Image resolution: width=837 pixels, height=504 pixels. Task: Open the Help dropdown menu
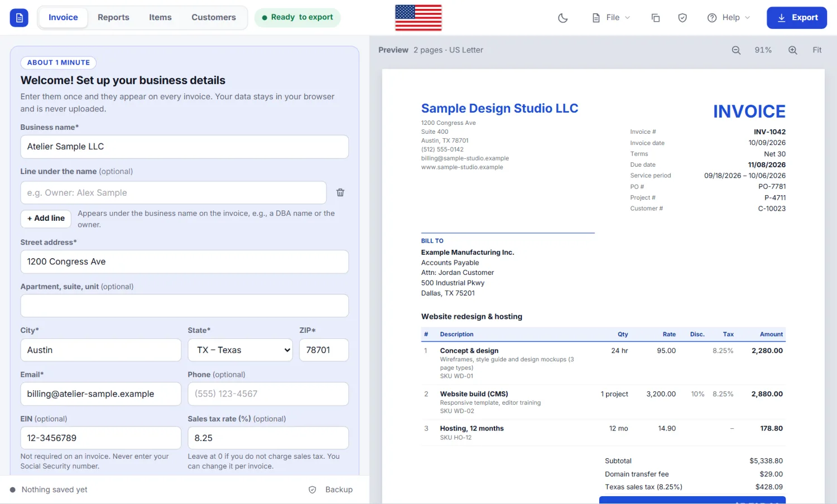coord(729,18)
